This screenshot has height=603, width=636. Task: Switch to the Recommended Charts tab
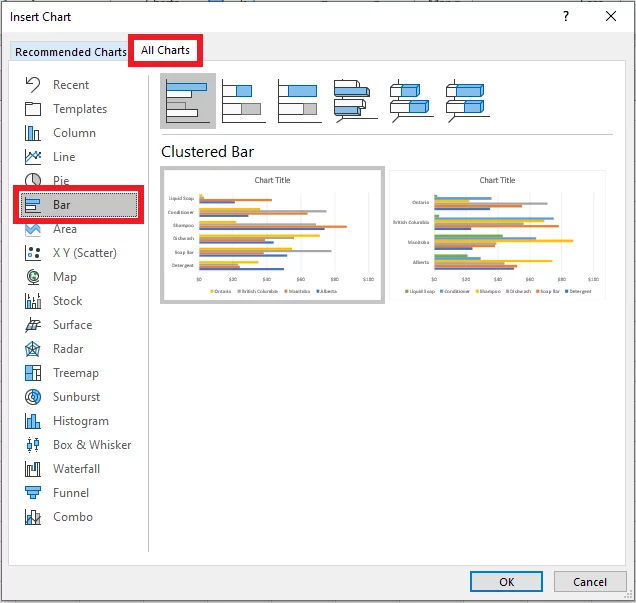coord(70,52)
